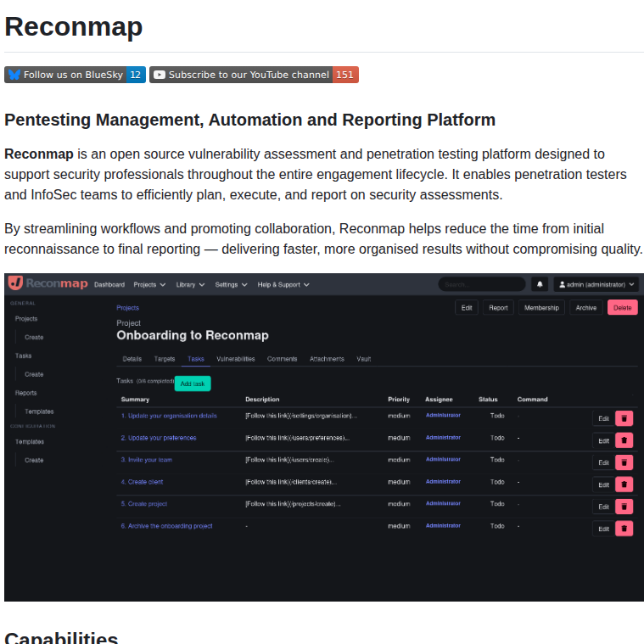Open the Comments tab
This screenshot has height=644, width=644.
point(283,359)
